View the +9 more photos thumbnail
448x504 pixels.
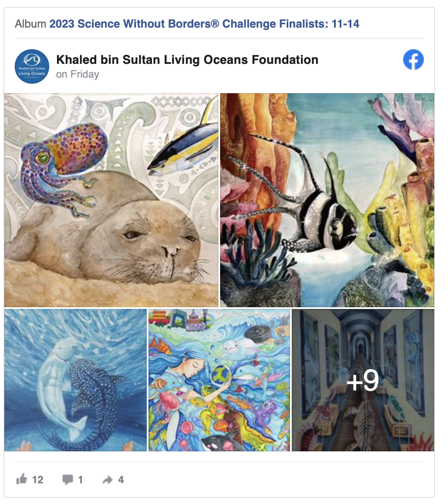click(363, 380)
